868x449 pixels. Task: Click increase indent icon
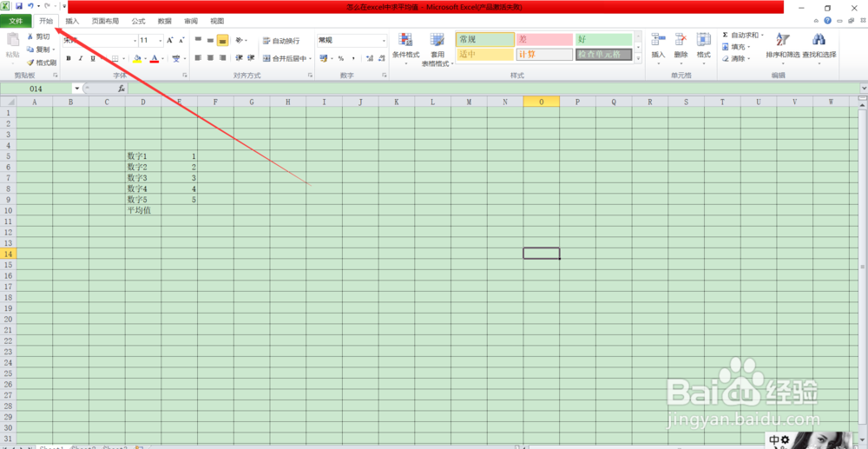click(251, 58)
